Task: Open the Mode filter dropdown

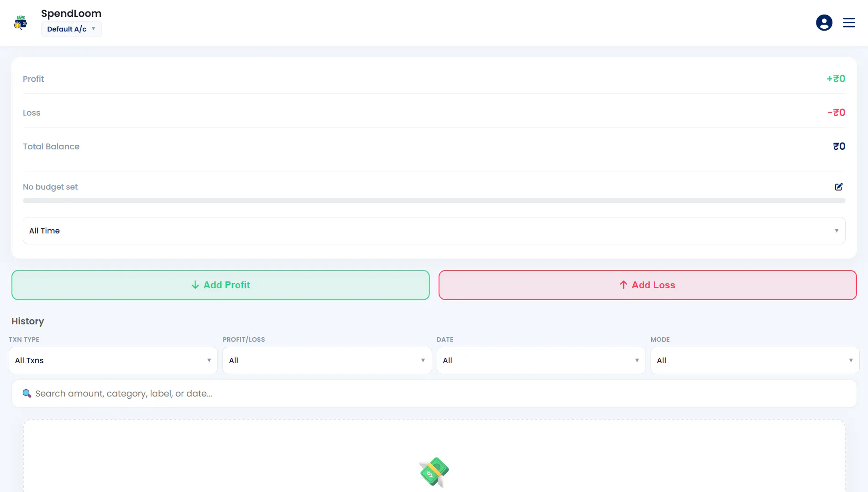Action: click(x=755, y=360)
